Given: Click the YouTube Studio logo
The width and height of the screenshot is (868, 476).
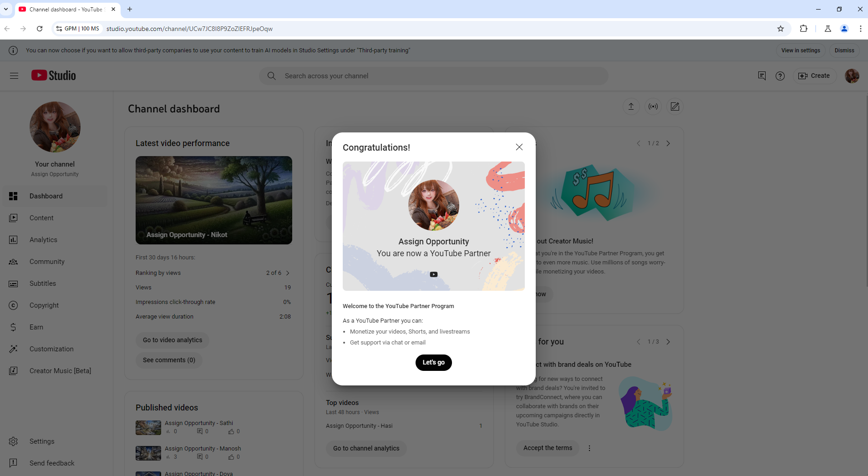Looking at the screenshot, I should (x=54, y=76).
